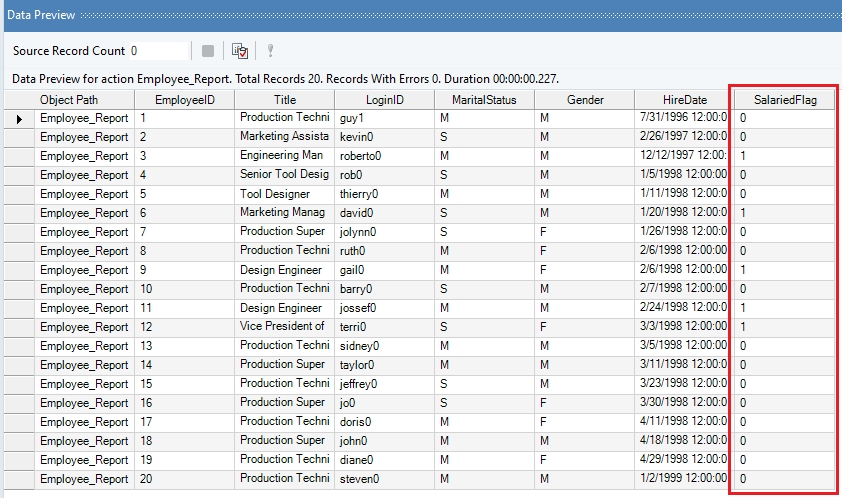Sort by the EmployeeID column header
842x498 pixels.
tap(184, 100)
